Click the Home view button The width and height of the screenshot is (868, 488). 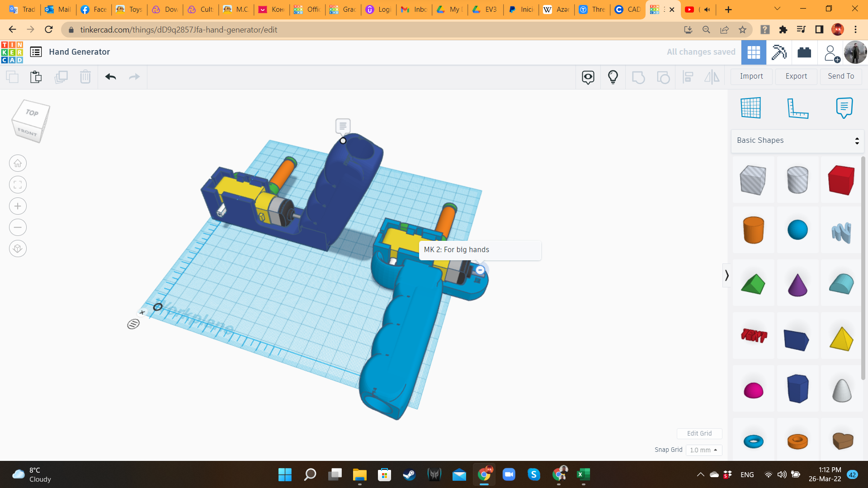tap(18, 164)
